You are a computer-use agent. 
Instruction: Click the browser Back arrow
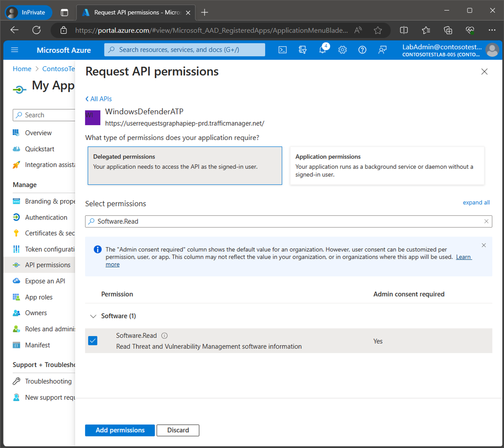pos(15,30)
